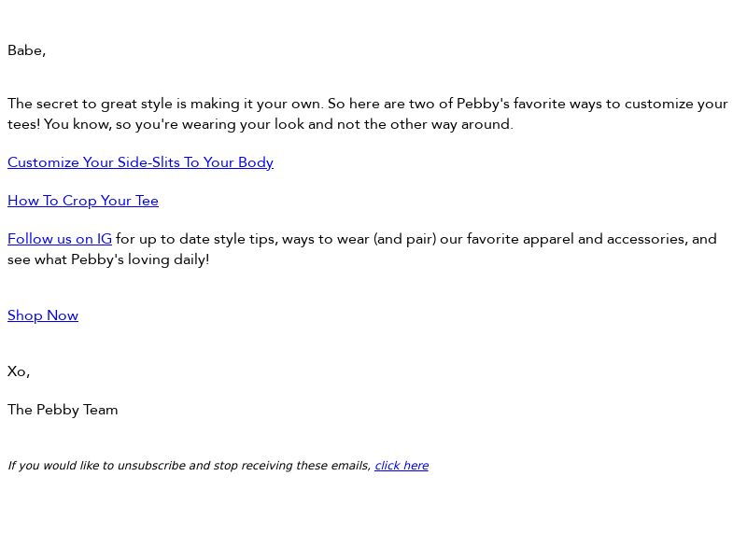Image resolution: width=747 pixels, height=560 pixels.
Task: Open the How To Crop Your Tee link
Action: (83, 201)
